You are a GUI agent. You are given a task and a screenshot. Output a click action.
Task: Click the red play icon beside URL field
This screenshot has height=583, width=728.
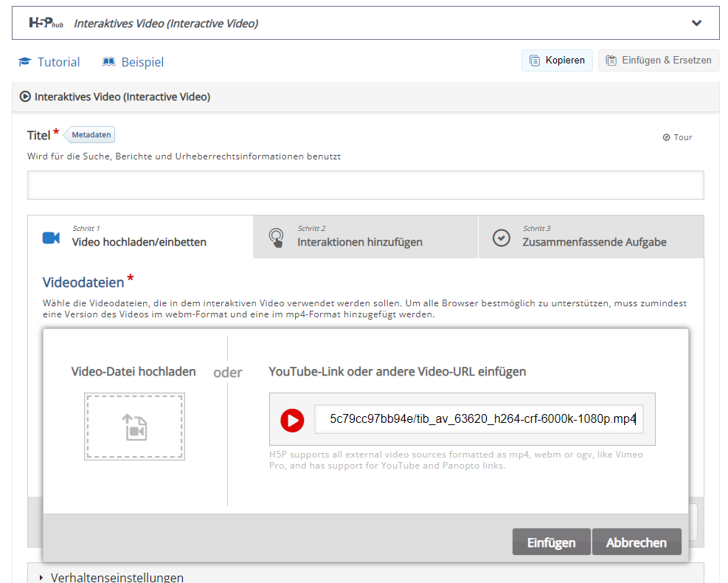[x=292, y=420]
